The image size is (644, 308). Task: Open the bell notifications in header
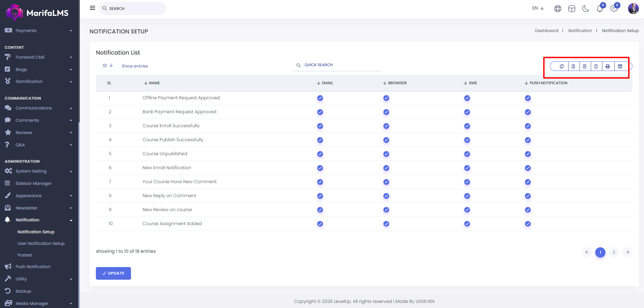point(600,9)
